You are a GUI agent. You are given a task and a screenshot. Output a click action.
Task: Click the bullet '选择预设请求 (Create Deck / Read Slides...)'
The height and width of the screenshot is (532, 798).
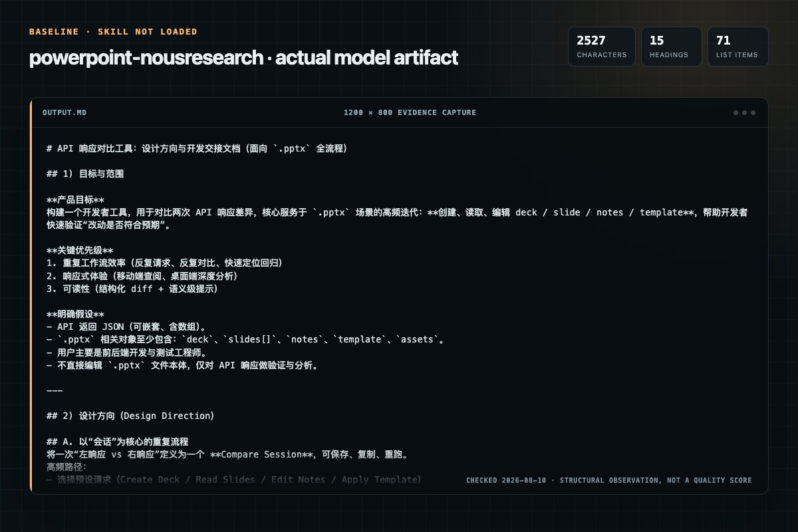tap(234, 480)
